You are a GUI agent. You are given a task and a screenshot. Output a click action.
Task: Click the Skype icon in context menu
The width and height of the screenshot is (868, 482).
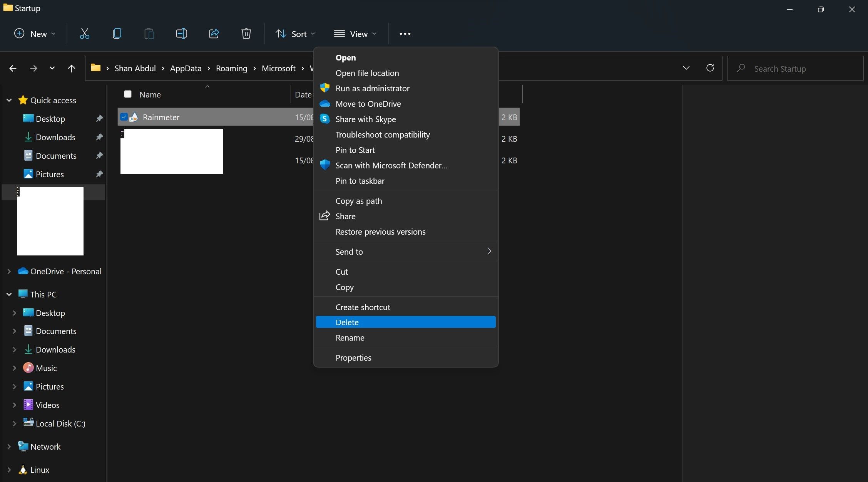tap(325, 119)
